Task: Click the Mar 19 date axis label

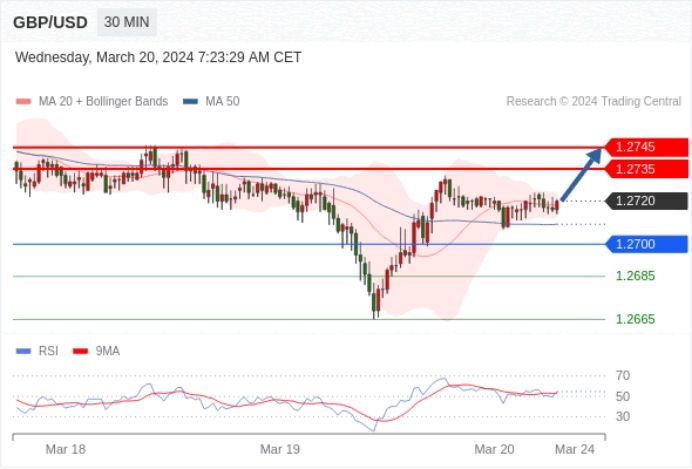Action: 280,450
